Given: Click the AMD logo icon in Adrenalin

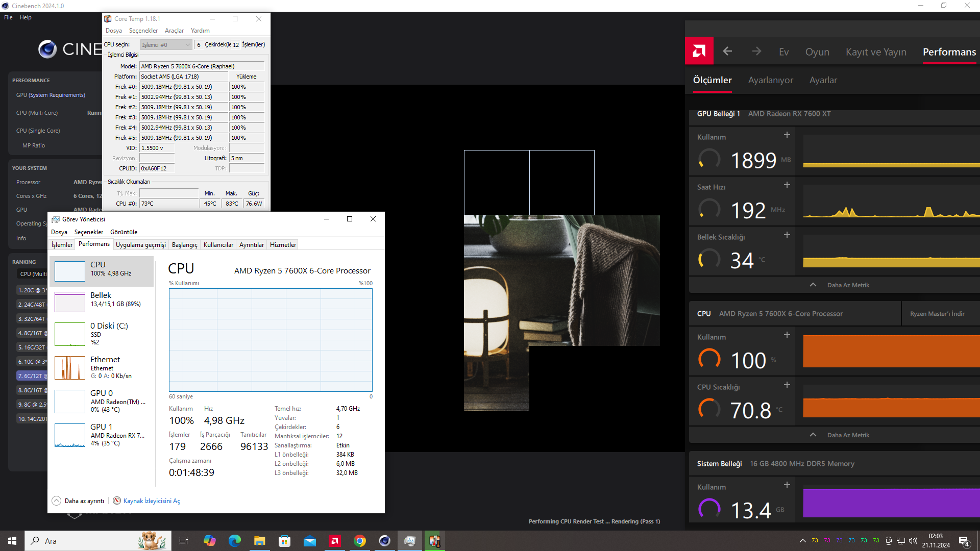Looking at the screenshot, I should tap(699, 51).
